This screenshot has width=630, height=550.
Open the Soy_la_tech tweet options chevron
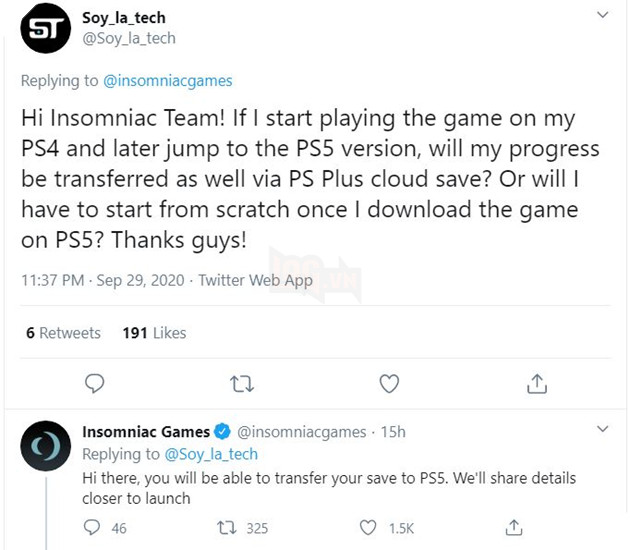(x=602, y=17)
